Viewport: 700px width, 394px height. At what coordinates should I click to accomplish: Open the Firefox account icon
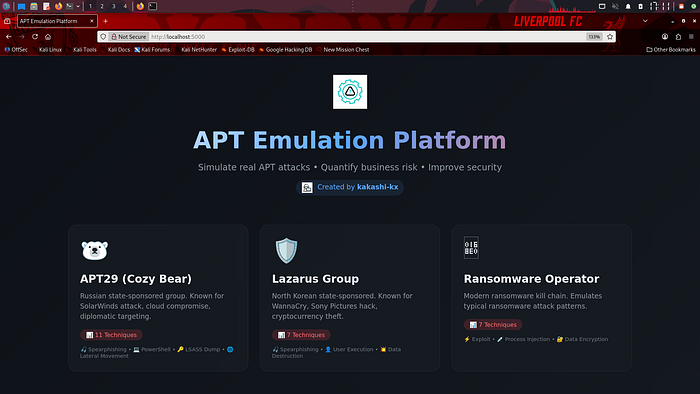click(665, 37)
